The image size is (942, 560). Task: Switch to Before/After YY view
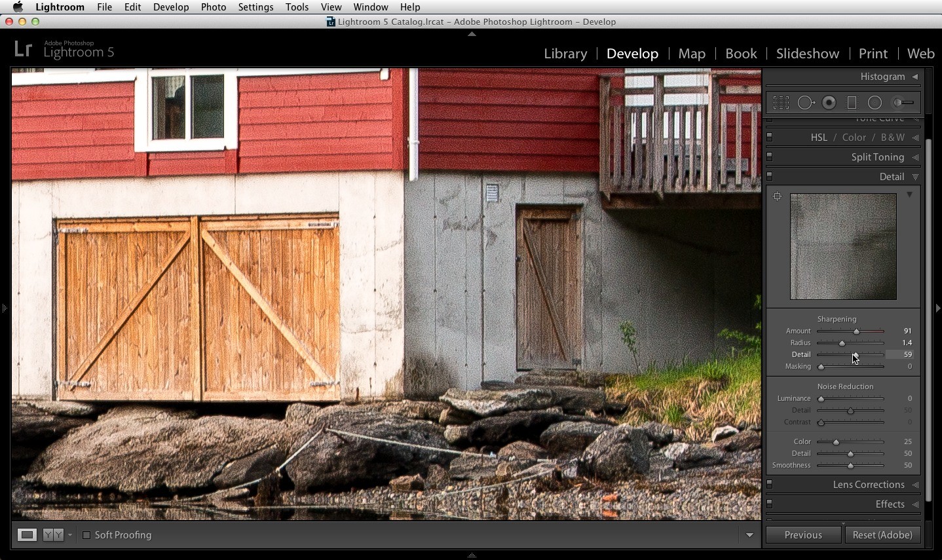click(x=54, y=535)
